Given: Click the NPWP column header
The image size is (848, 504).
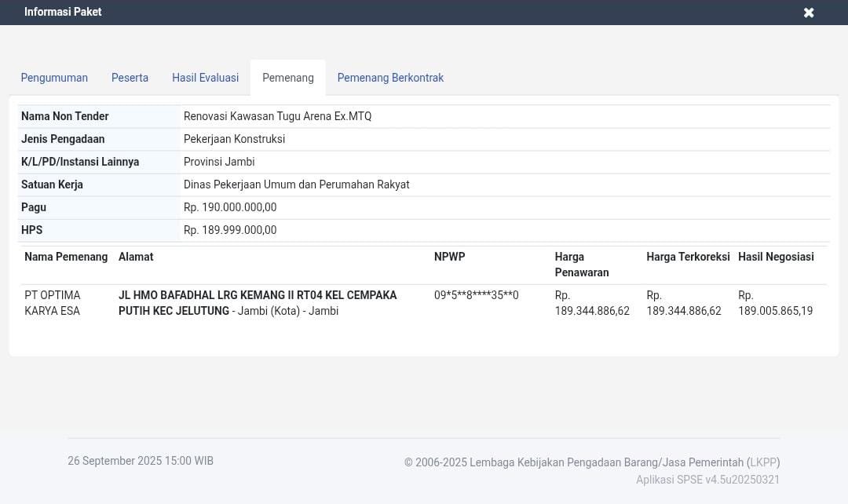Looking at the screenshot, I should [x=449, y=257].
